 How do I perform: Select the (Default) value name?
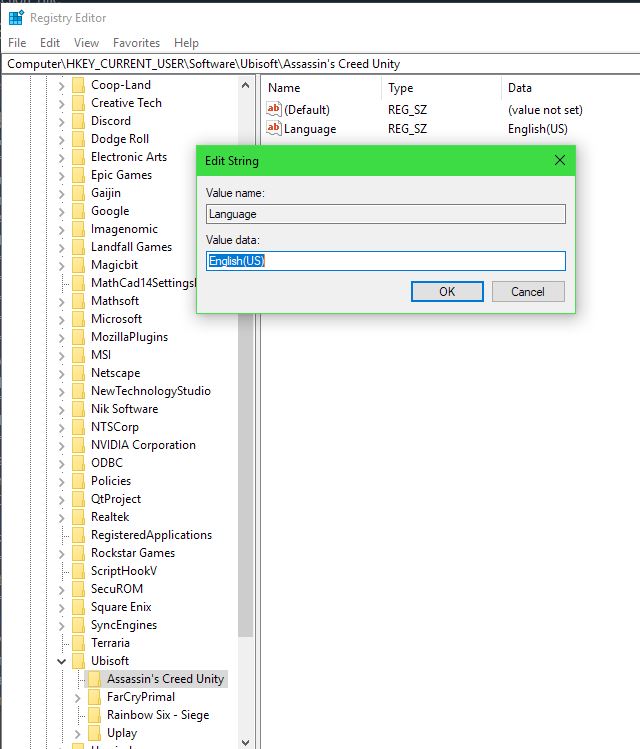307,110
